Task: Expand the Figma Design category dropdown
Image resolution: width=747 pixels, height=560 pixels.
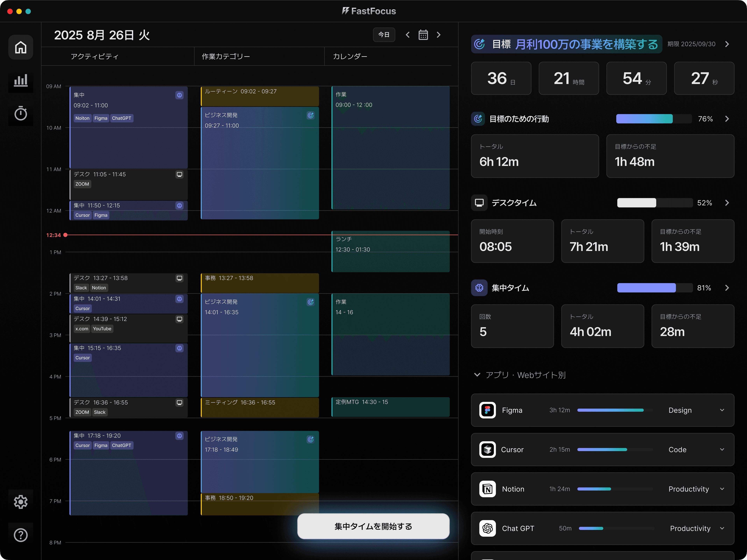Action: tap(722, 410)
